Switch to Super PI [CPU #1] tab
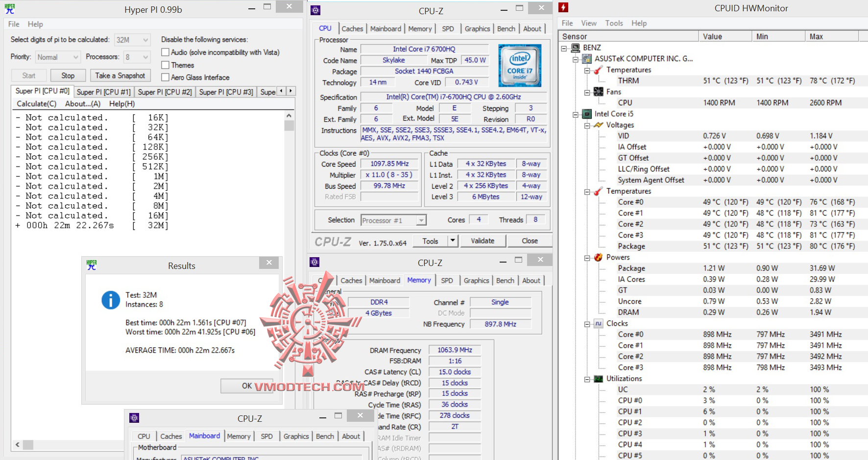Screen dimensions: 868x460 tap(104, 92)
